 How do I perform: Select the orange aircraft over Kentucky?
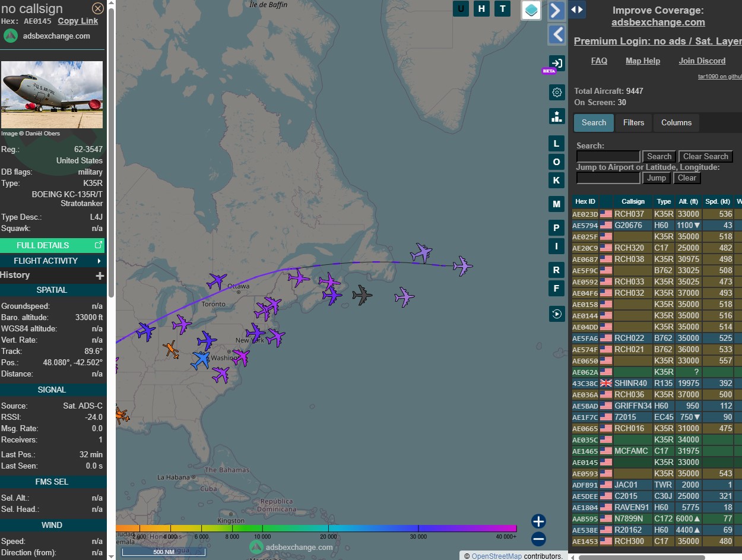(x=172, y=350)
